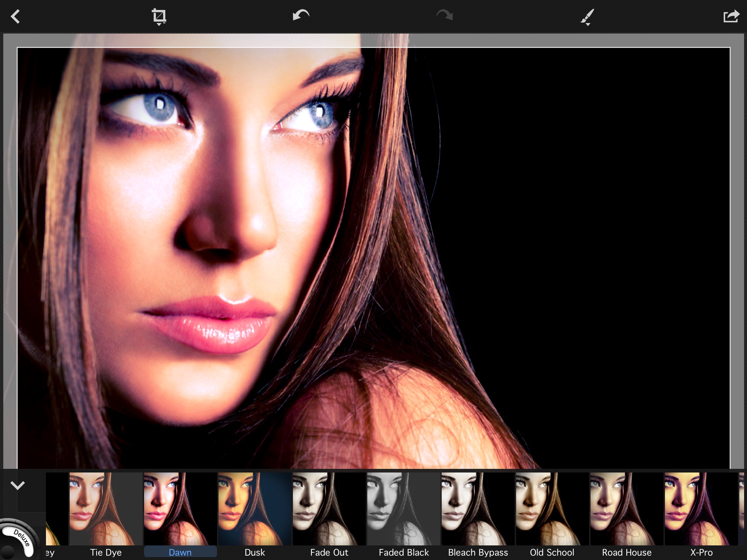The width and height of the screenshot is (747, 560).
Task: Click the redo arrow icon
Action: click(x=444, y=16)
